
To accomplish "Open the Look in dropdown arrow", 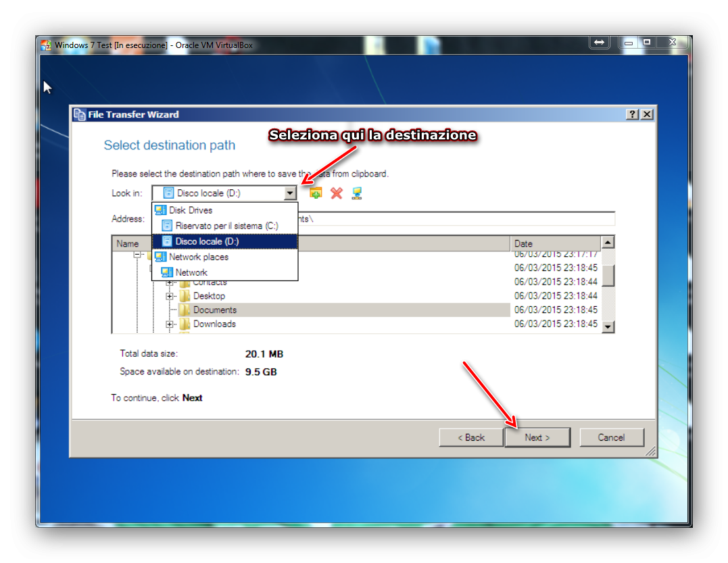I will pos(290,193).
